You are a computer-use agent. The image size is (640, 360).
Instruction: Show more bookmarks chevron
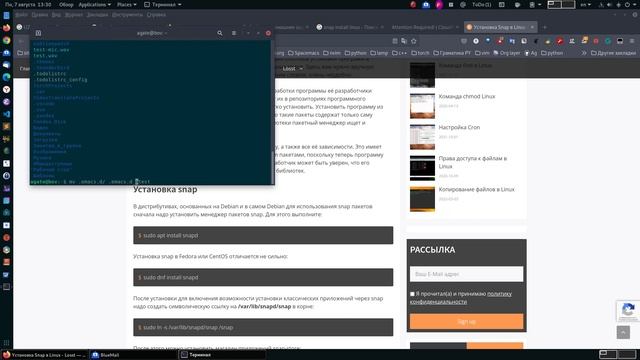point(584,53)
